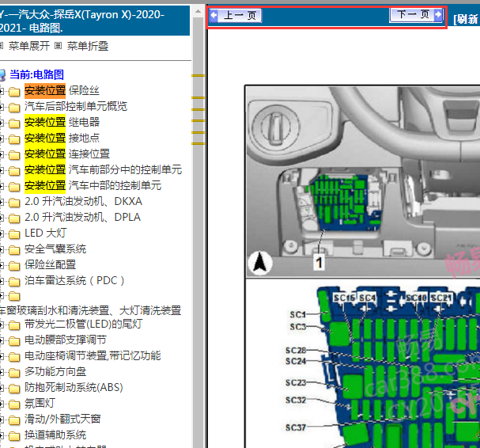Open 车窗玻璃刮水和清洗装置、大灯清洗装置 entry
This screenshot has width=480, height=448.
tap(90, 310)
